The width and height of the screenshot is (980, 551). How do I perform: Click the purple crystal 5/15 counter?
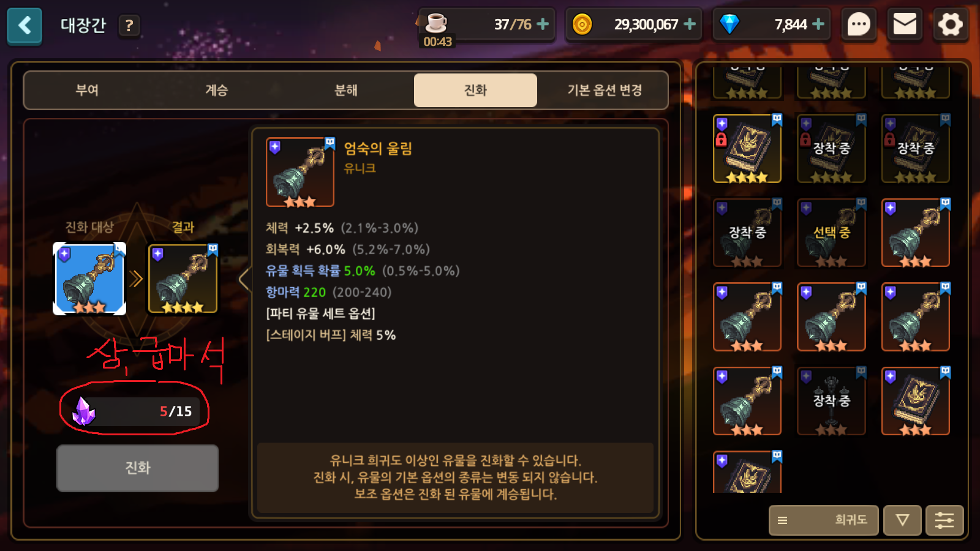pyautogui.click(x=136, y=411)
